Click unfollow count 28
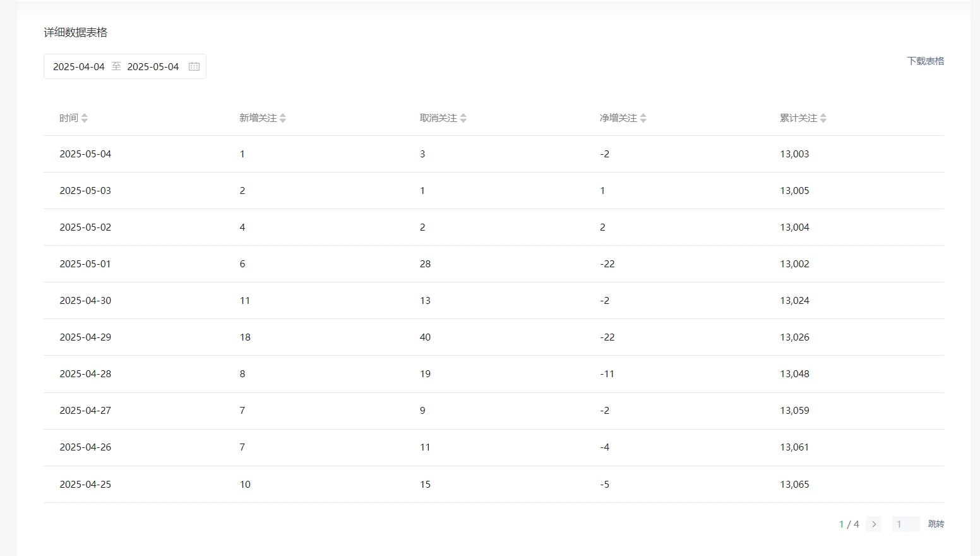The height and width of the screenshot is (556, 980). 425,264
